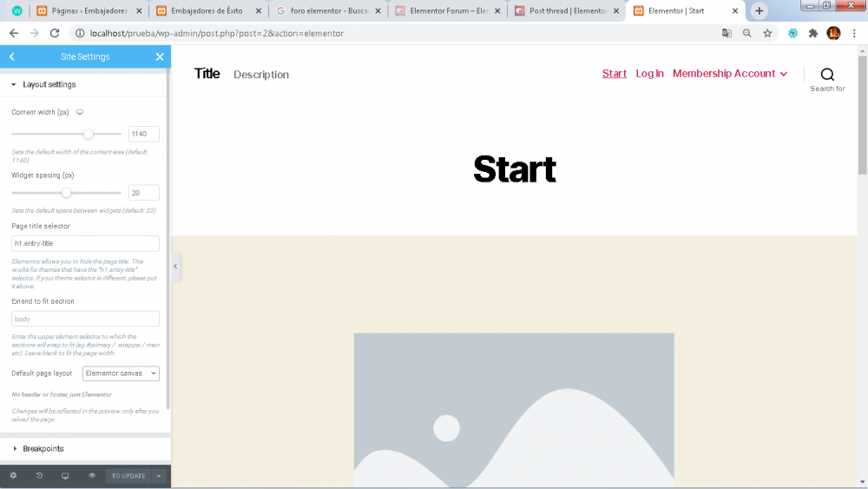Click the translate page icon

coord(727,33)
